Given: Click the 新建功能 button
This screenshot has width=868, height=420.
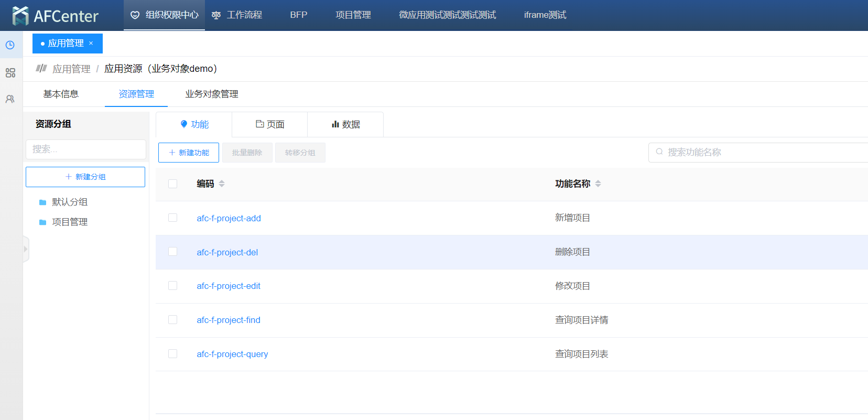Looking at the screenshot, I should [189, 153].
